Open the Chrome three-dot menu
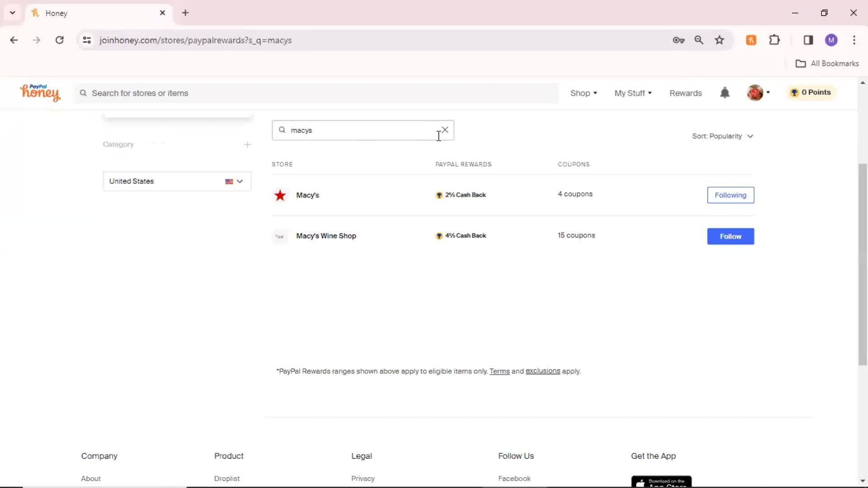Viewport: 868px width, 488px height. click(x=854, y=40)
